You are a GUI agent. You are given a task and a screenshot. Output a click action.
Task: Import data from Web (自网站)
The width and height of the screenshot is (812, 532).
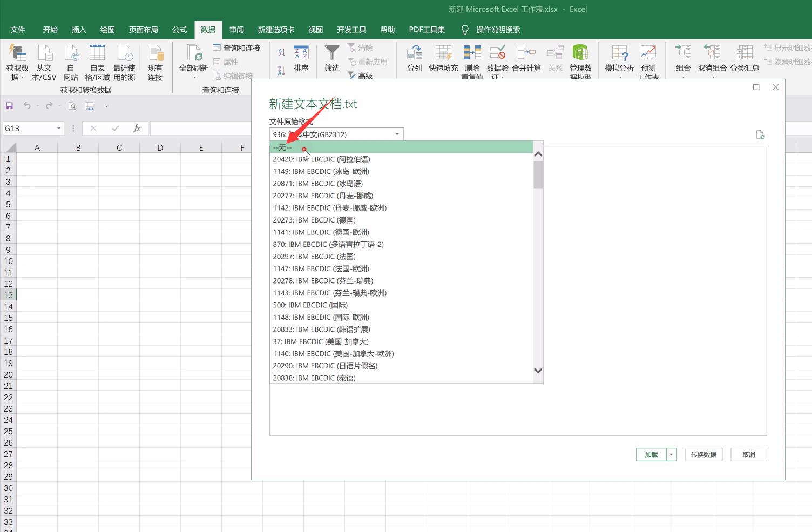pyautogui.click(x=71, y=63)
